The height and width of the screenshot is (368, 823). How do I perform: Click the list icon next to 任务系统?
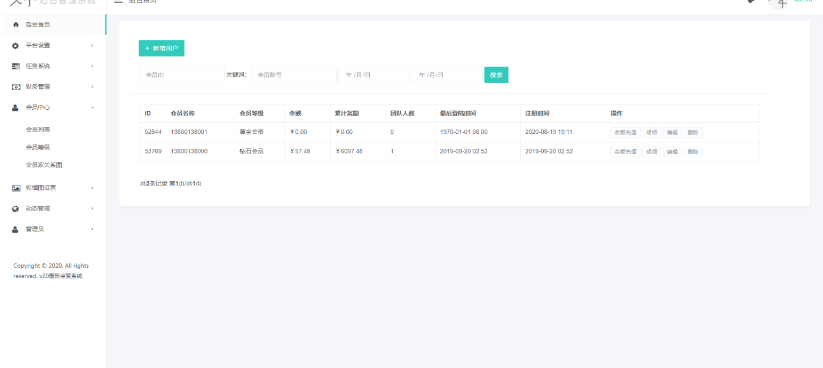[x=16, y=66]
